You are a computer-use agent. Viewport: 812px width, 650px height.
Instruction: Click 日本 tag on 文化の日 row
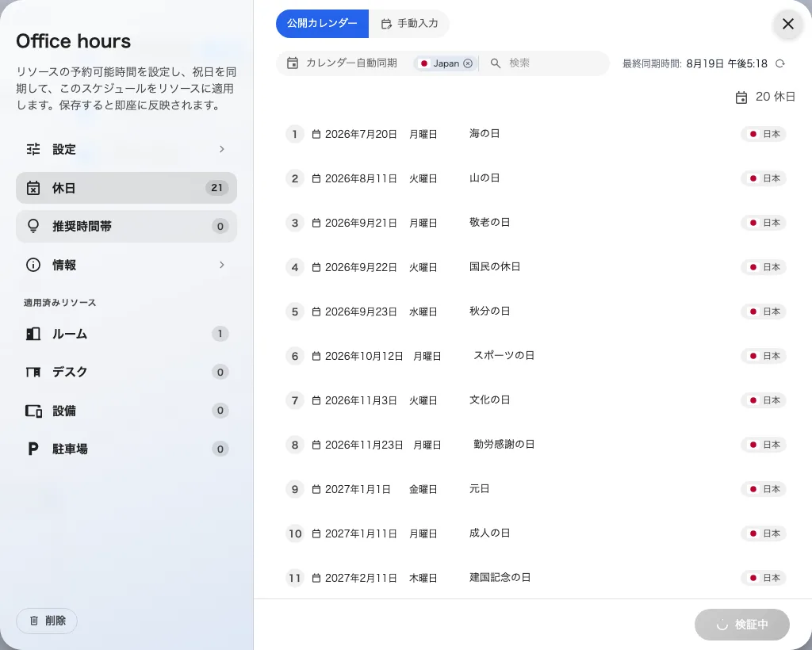pyautogui.click(x=764, y=400)
